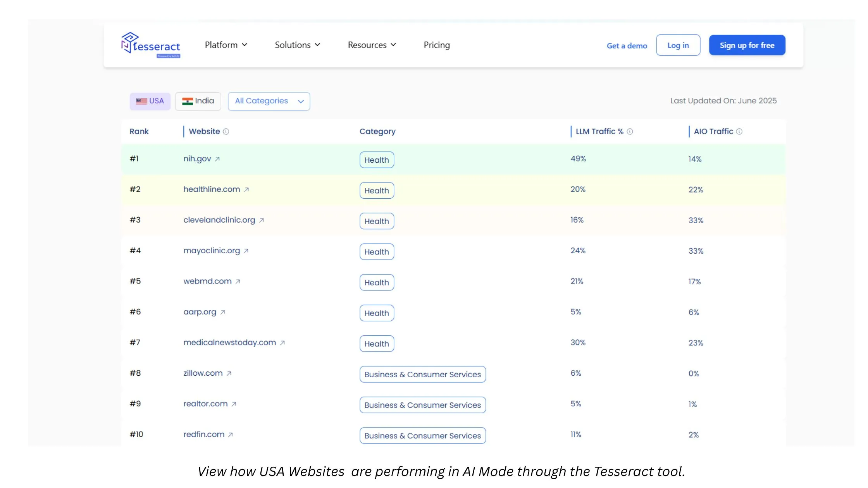This screenshot has width=868, height=488.
Task: Click Health tag in aarp.org row
Action: pyautogui.click(x=377, y=313)
